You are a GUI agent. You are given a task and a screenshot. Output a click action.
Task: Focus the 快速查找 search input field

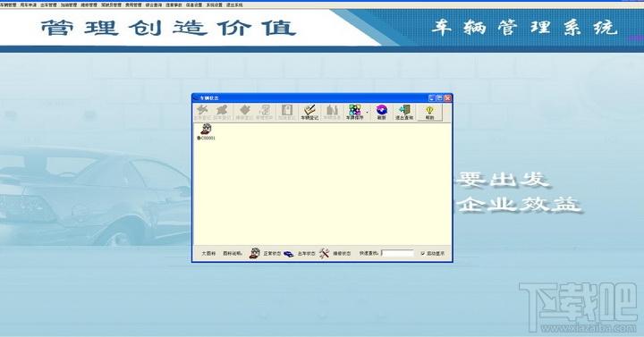click(x=397, y=253)
